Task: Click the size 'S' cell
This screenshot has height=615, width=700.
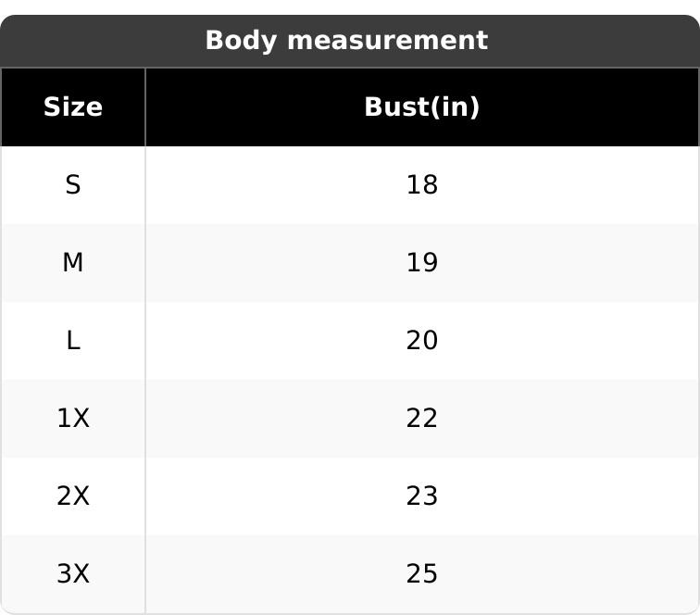Action: 72,185
